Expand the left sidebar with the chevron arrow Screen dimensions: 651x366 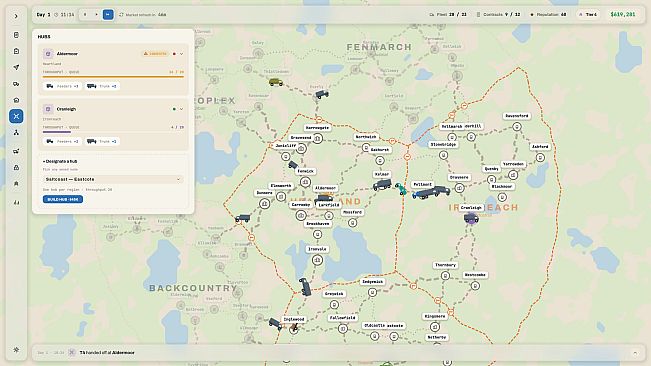click(x=16, y=17)
